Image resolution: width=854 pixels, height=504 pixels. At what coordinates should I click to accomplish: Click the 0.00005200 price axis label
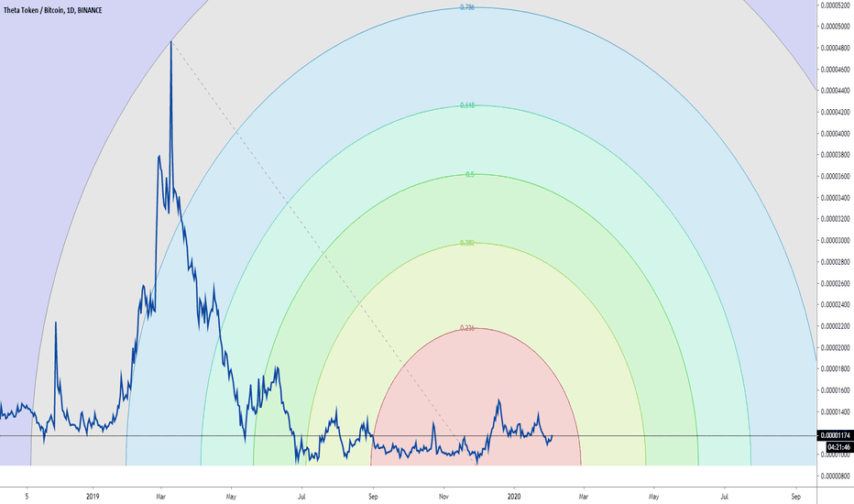pos(836,5)
